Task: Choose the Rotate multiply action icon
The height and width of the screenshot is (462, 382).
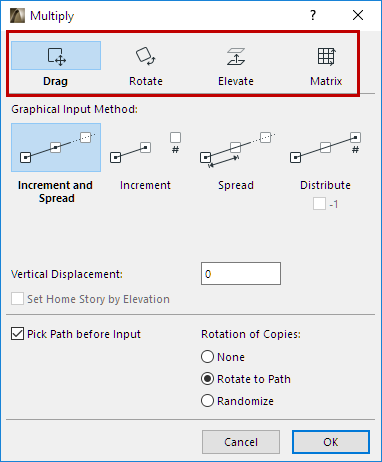Action: (x=146, y=56)
